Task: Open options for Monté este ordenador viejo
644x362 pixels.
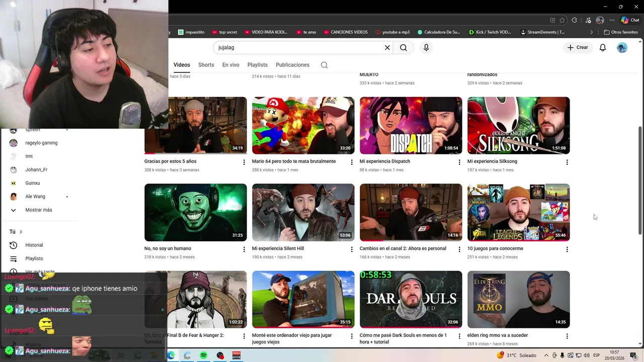Action: (x=352, y=336)
